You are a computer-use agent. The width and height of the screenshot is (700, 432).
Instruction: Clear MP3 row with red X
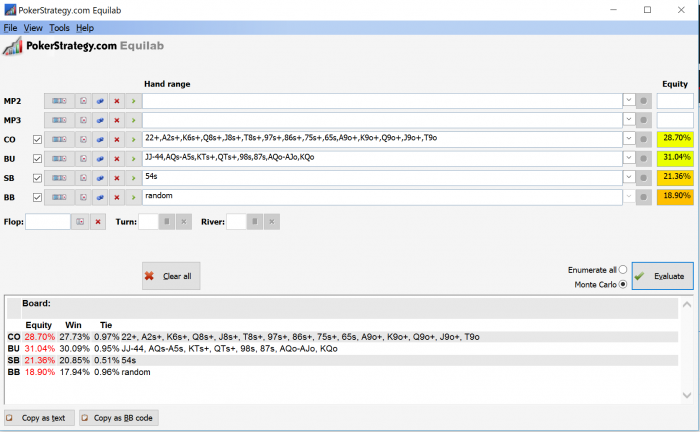[117, 120]
